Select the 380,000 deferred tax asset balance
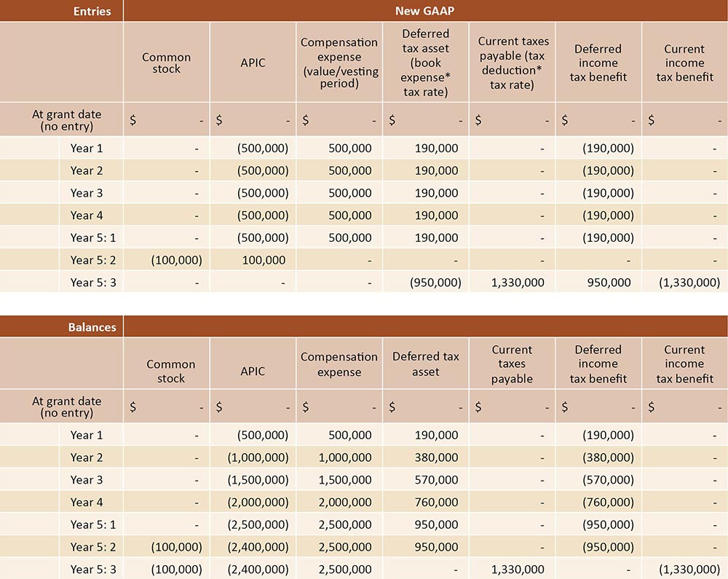The image size is (728, 579). tap(437, 457)
